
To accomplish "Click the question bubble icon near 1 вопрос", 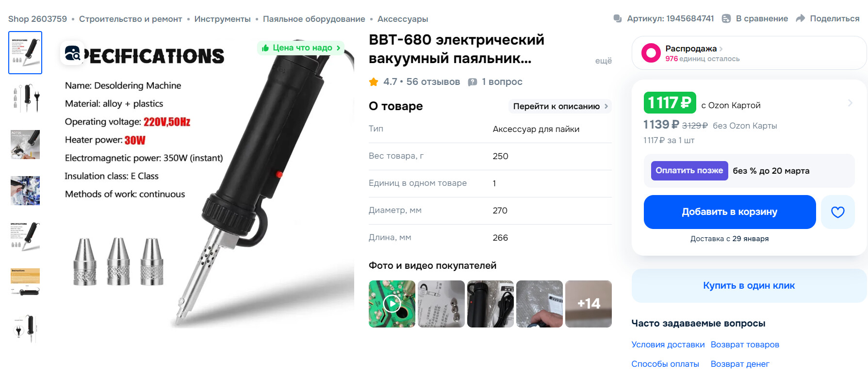I will pyautogui.click(x=472, y=82).
